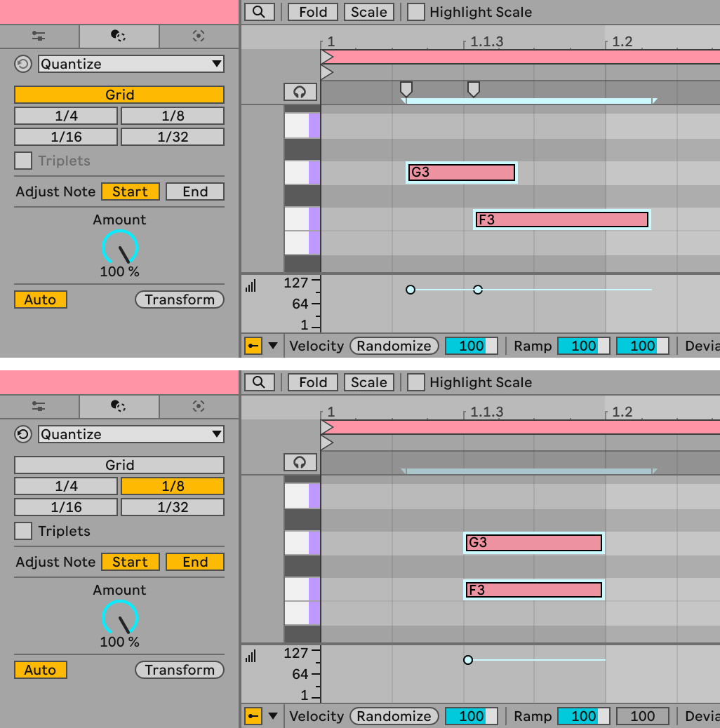
Task: Enable the headphone note-preview icon
Action: tap(300, 91)
